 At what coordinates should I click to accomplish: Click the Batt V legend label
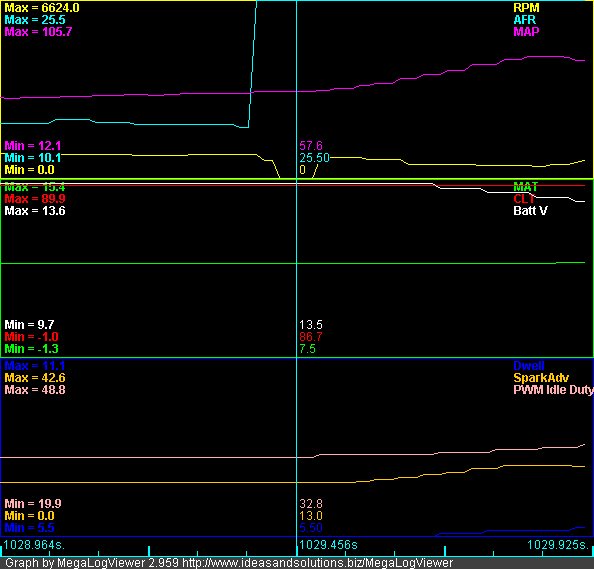[530, 211]
